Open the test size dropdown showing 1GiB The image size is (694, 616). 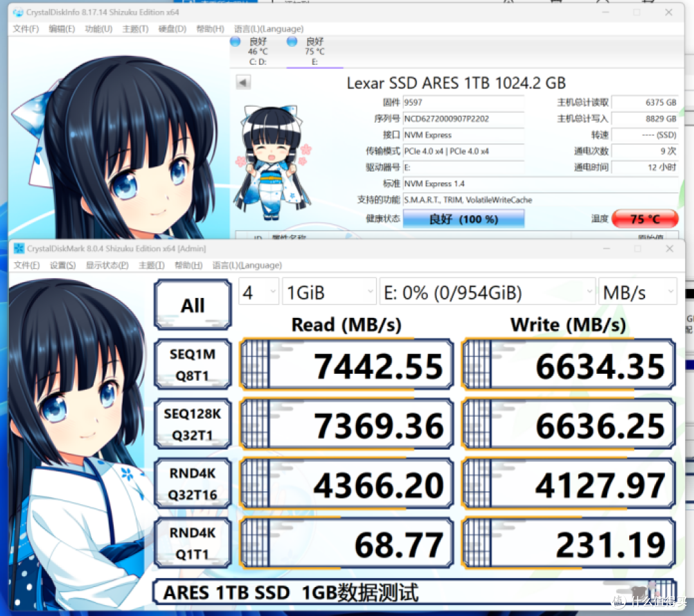pyautogui.click(x=329, y=292)
